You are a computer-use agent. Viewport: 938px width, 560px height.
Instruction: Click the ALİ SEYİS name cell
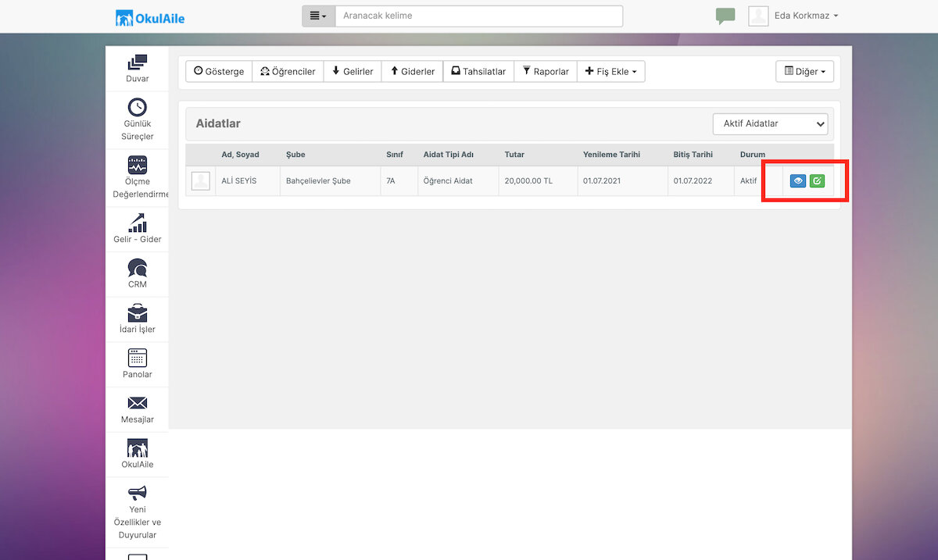pyautogui.click(x=248, y=181)
